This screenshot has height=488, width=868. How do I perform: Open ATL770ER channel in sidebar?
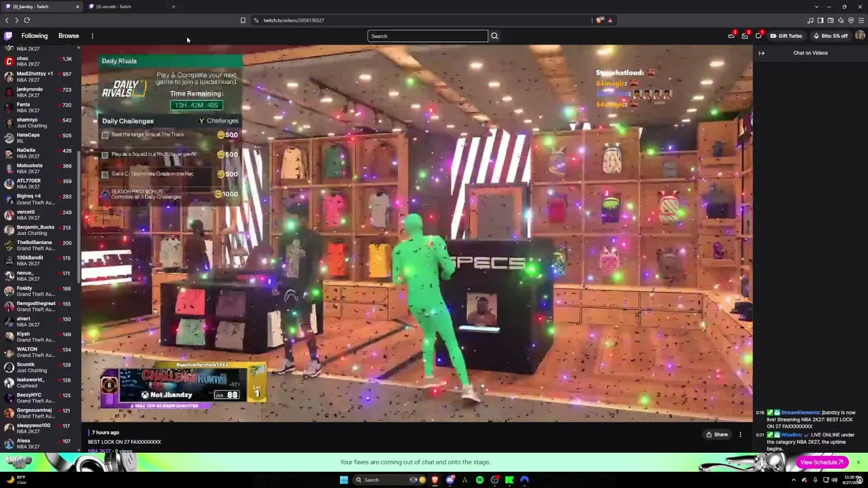pos(39,184)
